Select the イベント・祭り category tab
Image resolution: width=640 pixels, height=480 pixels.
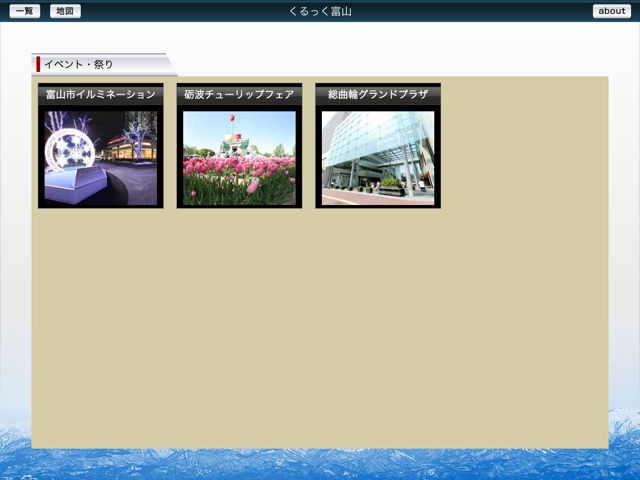(104, 64)
